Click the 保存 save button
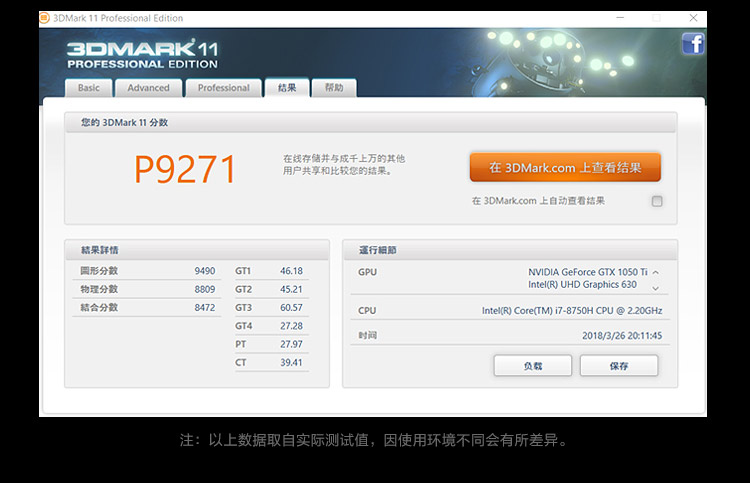 point(619,366)
